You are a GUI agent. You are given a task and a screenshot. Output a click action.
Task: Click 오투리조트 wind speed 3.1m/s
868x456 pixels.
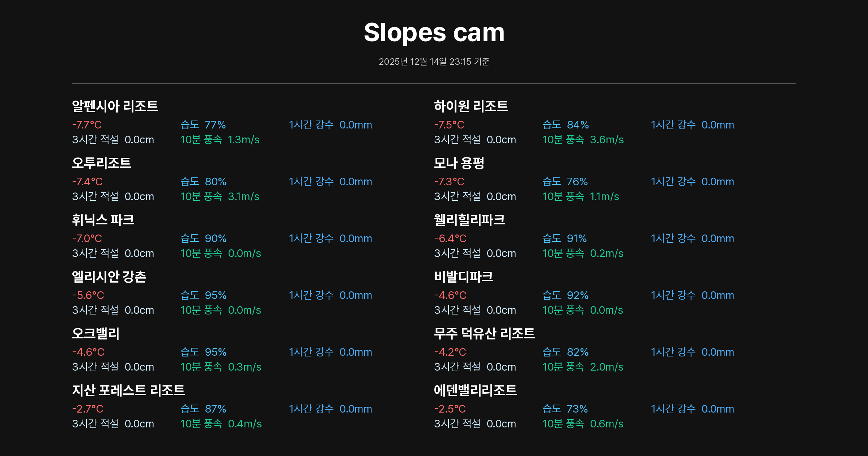[x=243, y=197]
